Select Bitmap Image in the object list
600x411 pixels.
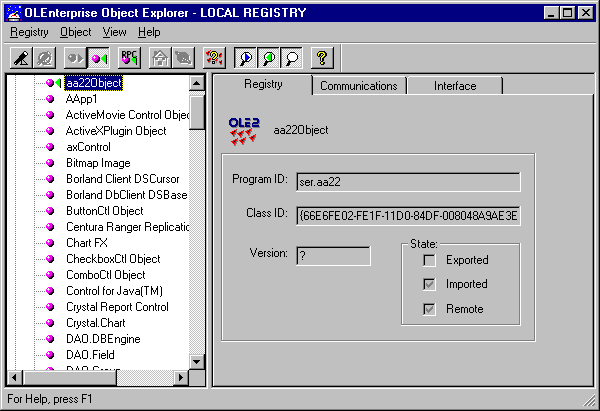[98, 163]
